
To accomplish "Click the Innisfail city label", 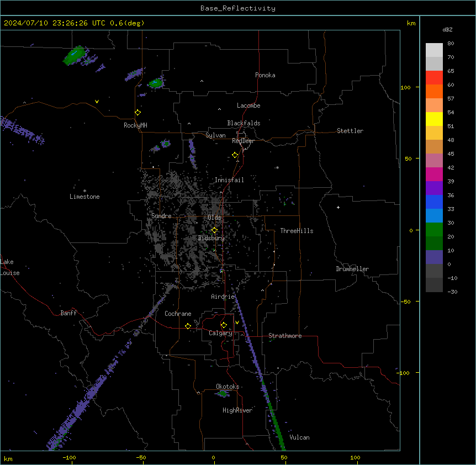I will pos(229,180).
